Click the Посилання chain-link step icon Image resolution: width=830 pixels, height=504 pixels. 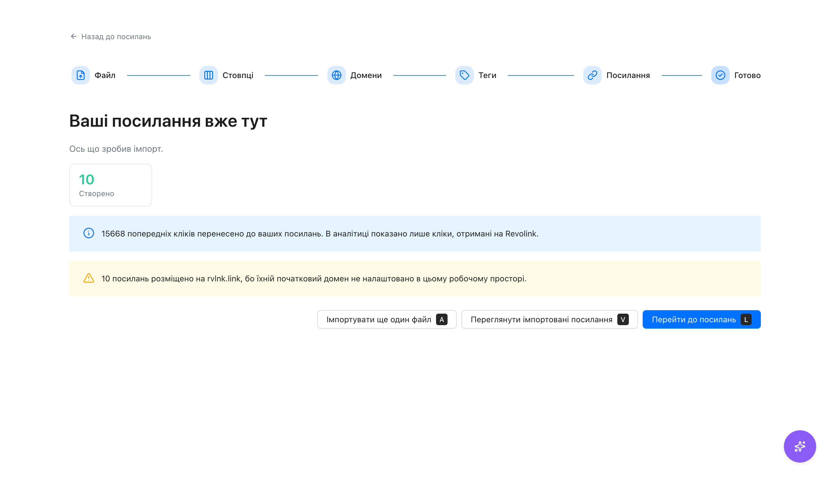coord(593,75)
